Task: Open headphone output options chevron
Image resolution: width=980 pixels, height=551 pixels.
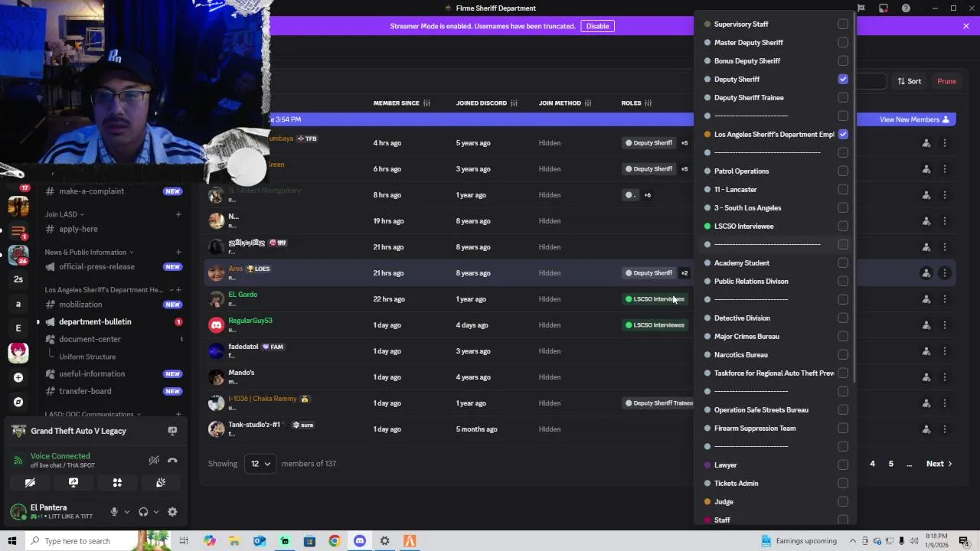Action: (156, 512)
